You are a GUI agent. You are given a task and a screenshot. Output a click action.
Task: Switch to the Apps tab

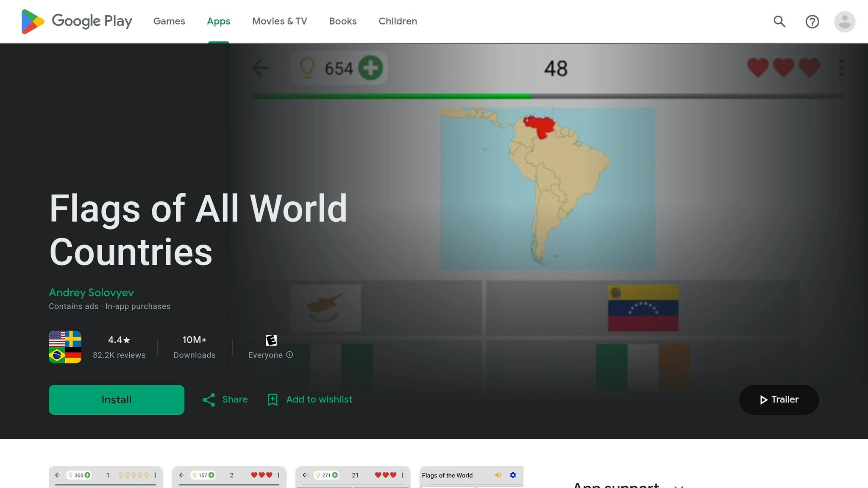(218, 21)
